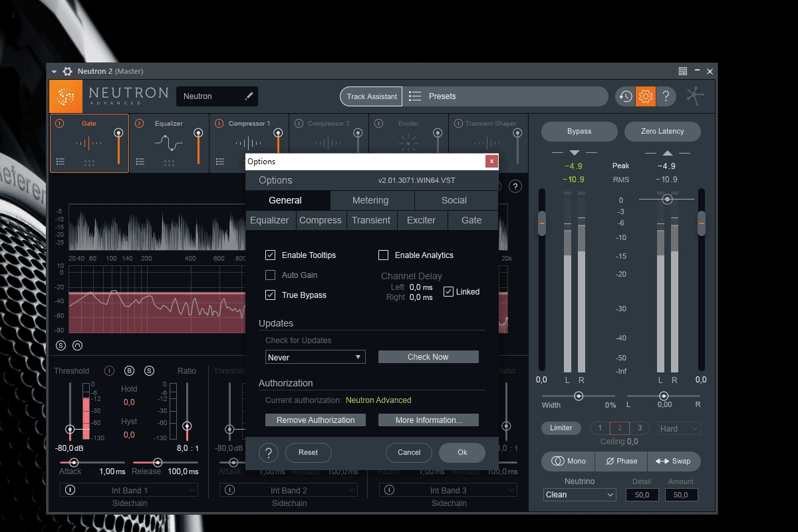Open the Visual Mixer star icon
The width and height of the screenshot is (798, 532).
(x=695, y=96)
